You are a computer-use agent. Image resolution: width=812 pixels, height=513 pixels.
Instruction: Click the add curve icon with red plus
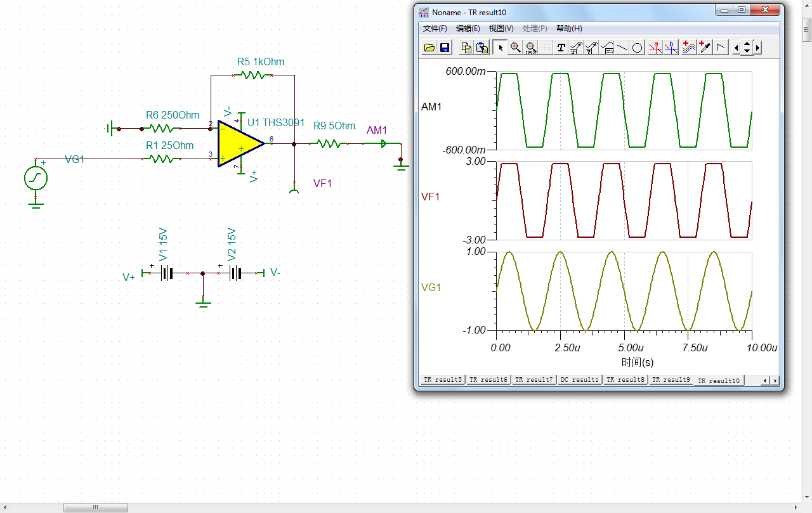[x=690, y=48]
